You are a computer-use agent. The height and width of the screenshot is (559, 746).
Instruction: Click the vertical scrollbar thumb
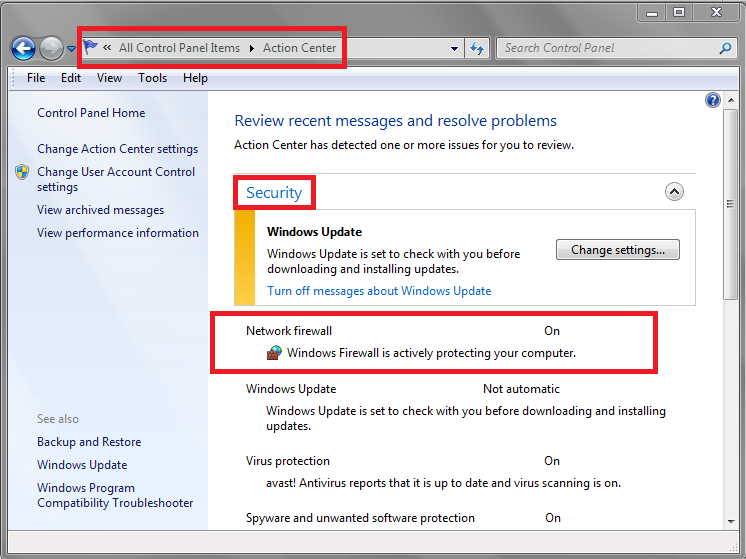click(x=730, y=204)
